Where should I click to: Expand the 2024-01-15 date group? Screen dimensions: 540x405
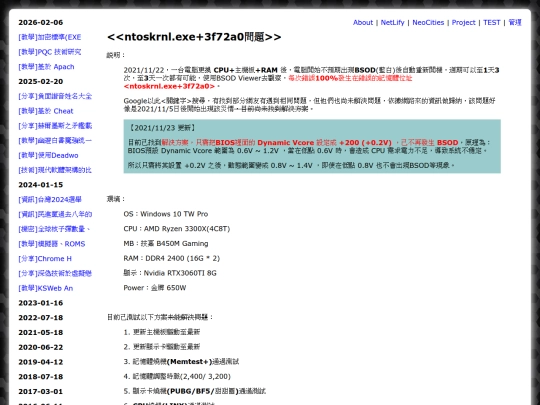pyautogui.click(x=41, y=185)
